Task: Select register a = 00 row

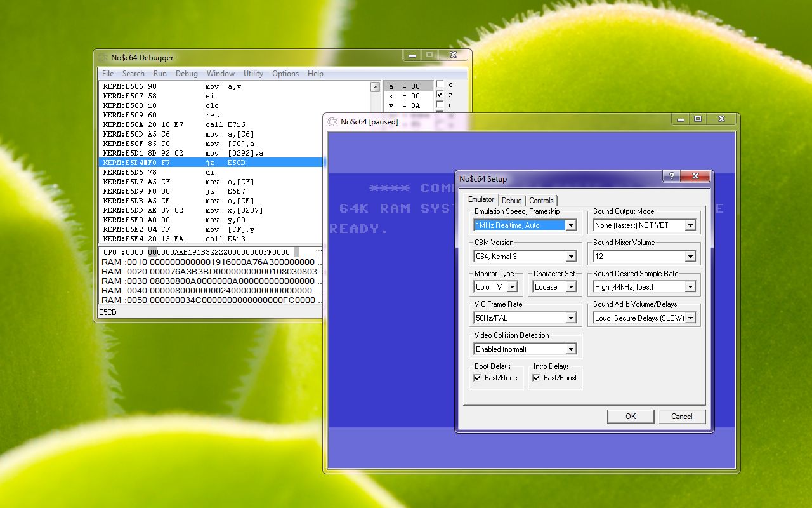Action: pos(409,86)
